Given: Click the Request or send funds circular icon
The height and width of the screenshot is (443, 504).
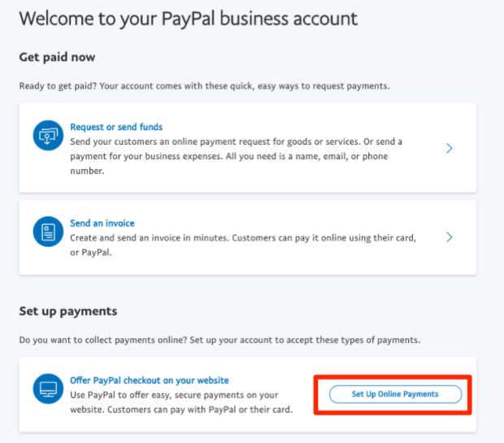Looking at the screenshot, I should click(48, 136).
